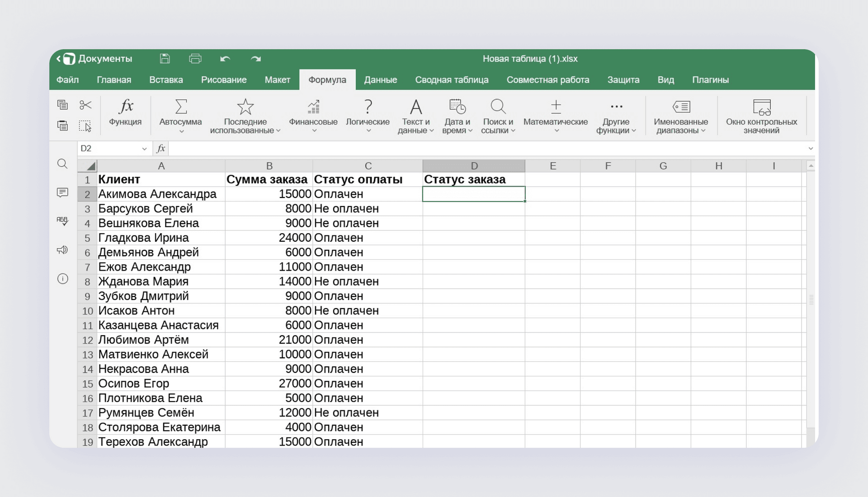Screen dimensions: 868x497
Task: Open Логические functions
Action: click(368, 117)
